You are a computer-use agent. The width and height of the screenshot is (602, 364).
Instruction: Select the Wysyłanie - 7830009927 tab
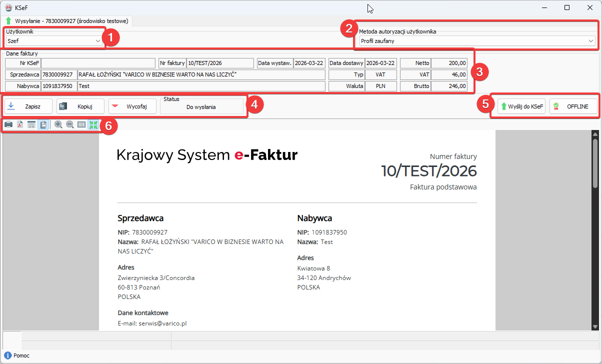click(x=67, y=21)
